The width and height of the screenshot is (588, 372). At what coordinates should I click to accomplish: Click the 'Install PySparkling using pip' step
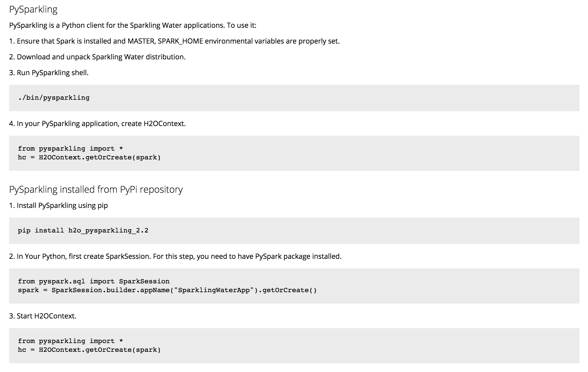58,206
